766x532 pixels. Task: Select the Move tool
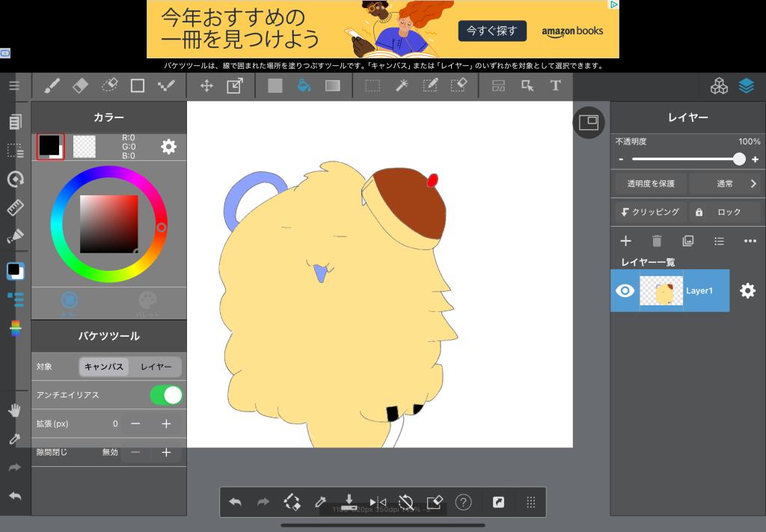coord(206,85)
